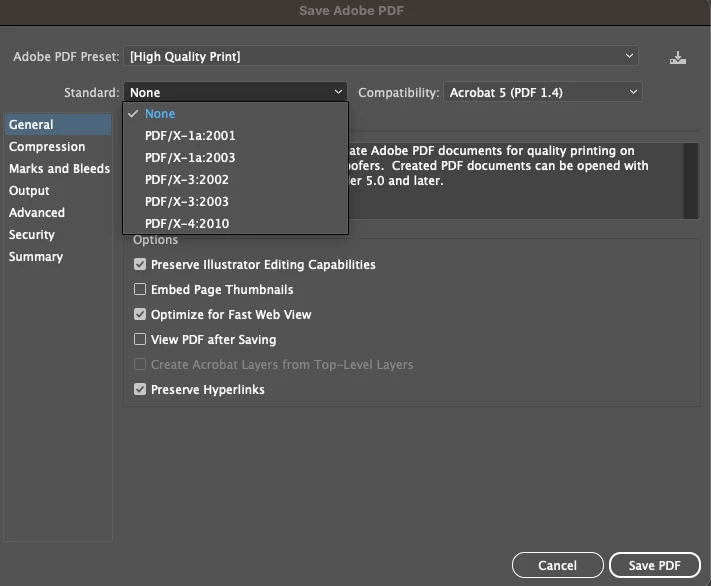Screen dimensions: 711x586
Task: Switch to the Advanced section
Action: tap(58, 212)
